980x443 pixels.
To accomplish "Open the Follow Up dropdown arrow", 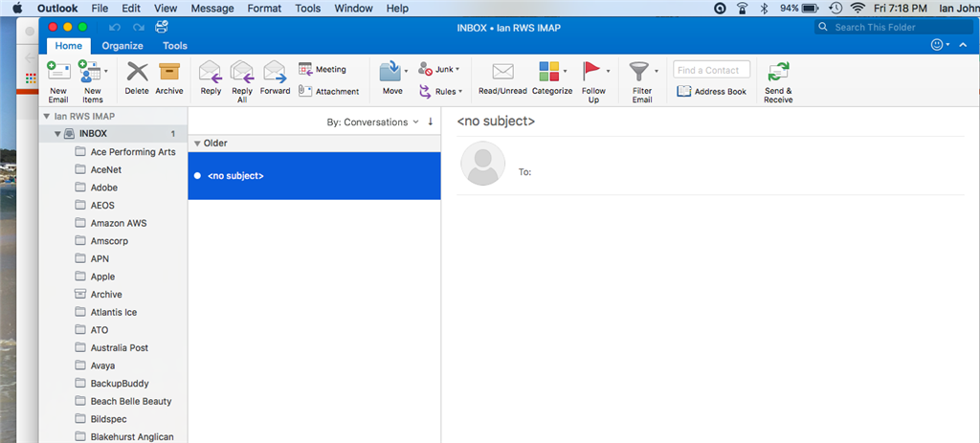I will [x=608, y=71].
